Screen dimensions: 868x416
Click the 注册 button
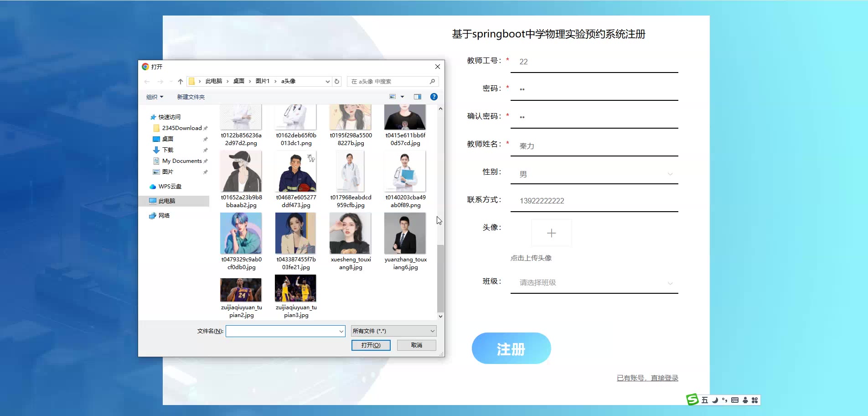[511, 348]
